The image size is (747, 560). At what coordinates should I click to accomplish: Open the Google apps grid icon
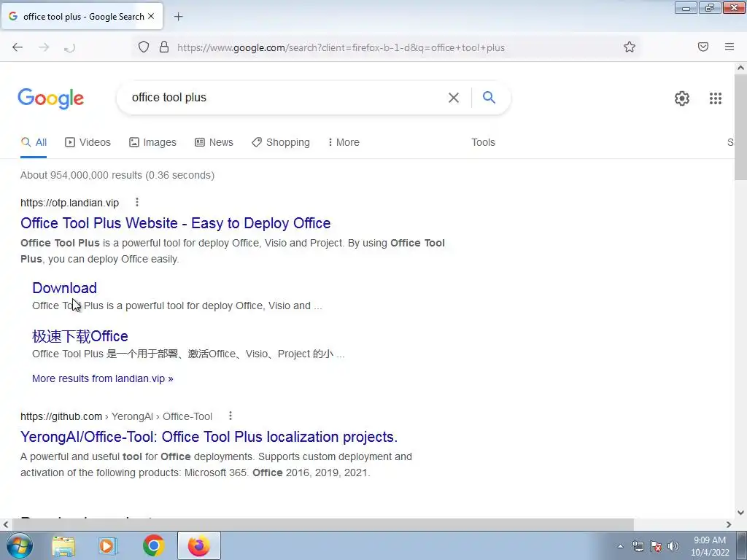(715, 98)
